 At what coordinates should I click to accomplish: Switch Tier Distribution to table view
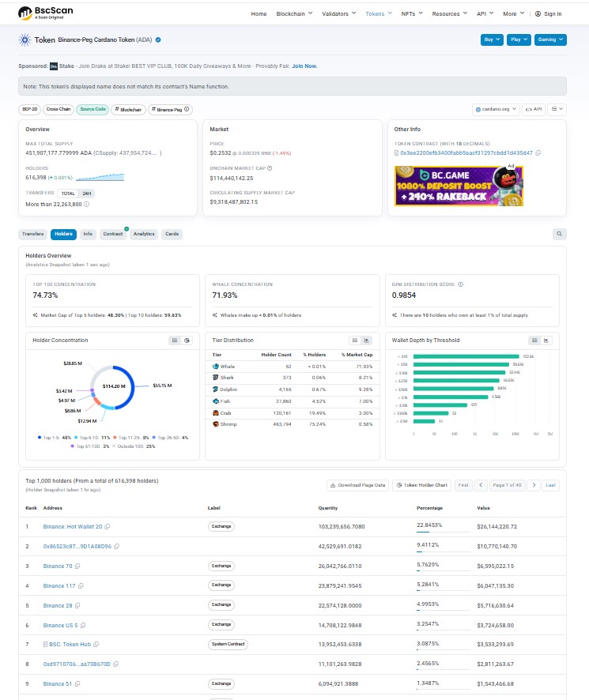(x=355, y=341)
